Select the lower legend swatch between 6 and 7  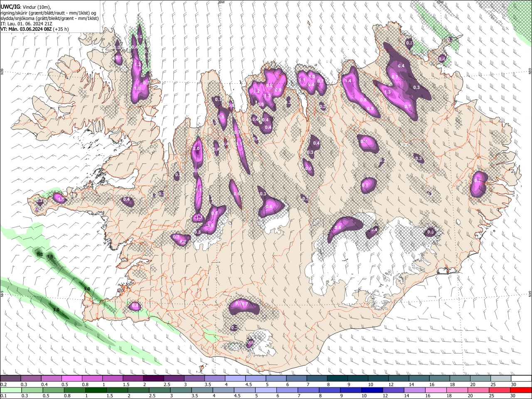click(x=287, y=390)
